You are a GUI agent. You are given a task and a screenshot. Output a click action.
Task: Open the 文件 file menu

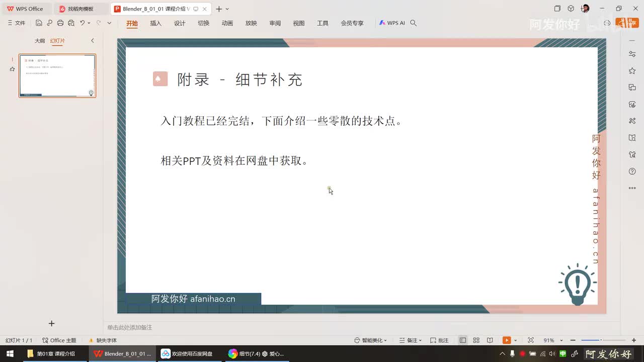[x=17, y=23]
